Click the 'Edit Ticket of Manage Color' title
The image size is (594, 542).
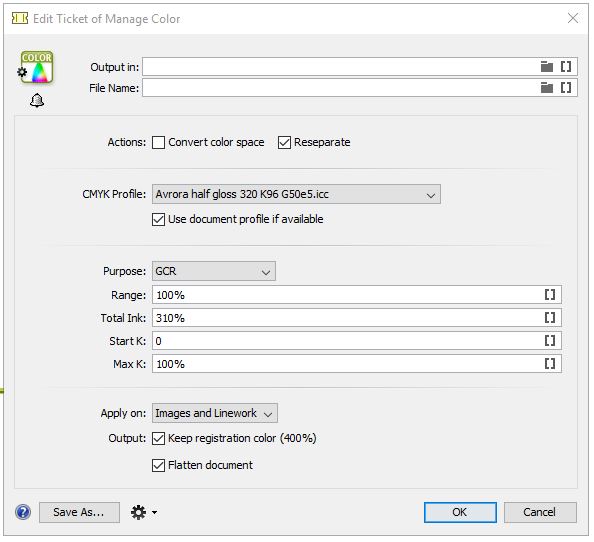pyautogui.click(x=106, y=19)
